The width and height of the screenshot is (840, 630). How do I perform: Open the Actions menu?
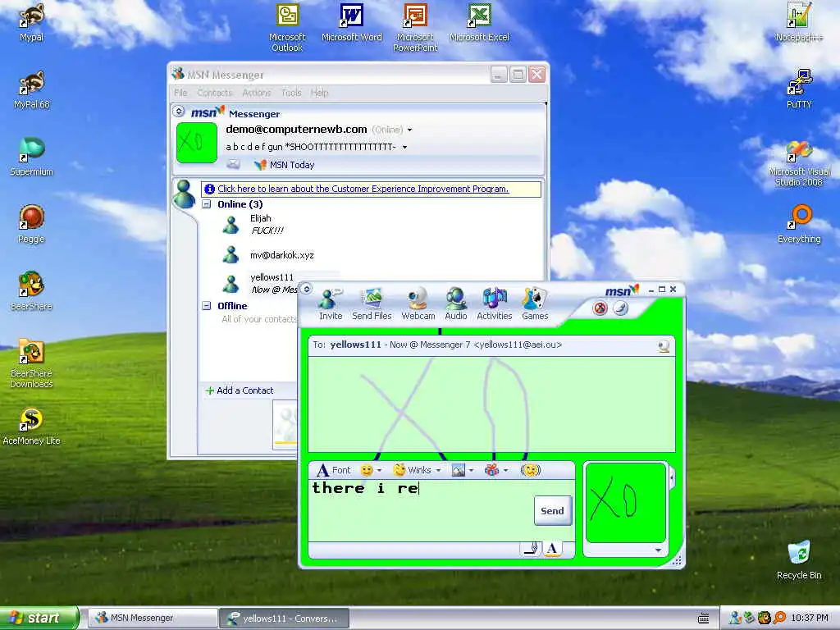point(257,93)
